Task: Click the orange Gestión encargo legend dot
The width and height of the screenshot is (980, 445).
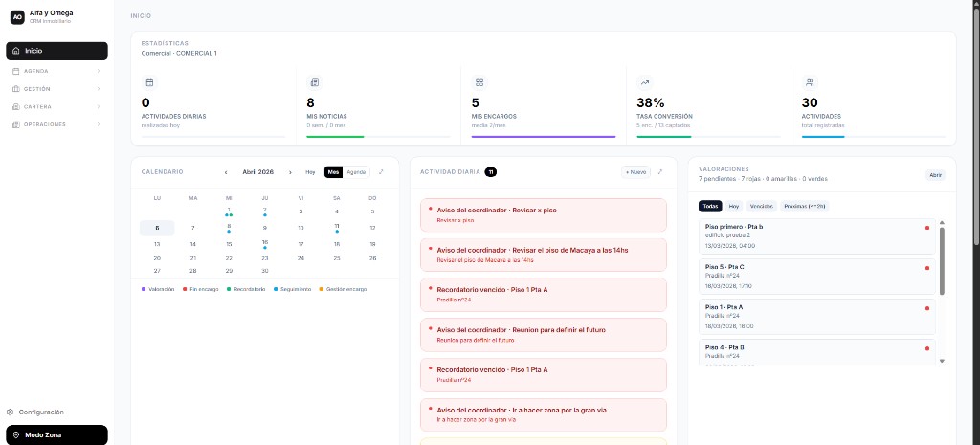Action: coord(322,289)
